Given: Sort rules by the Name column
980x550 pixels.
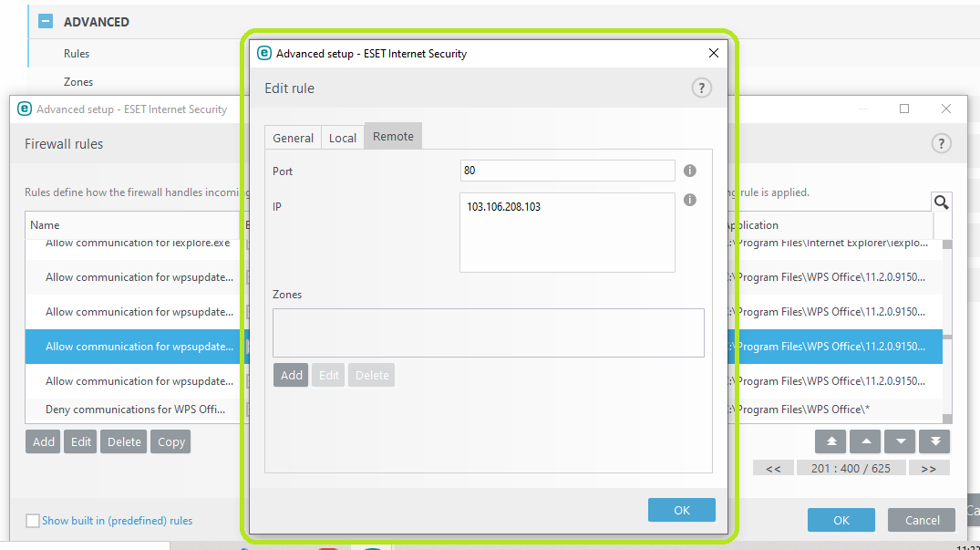Looking at the screenshot, I should [x=45, y=225].
